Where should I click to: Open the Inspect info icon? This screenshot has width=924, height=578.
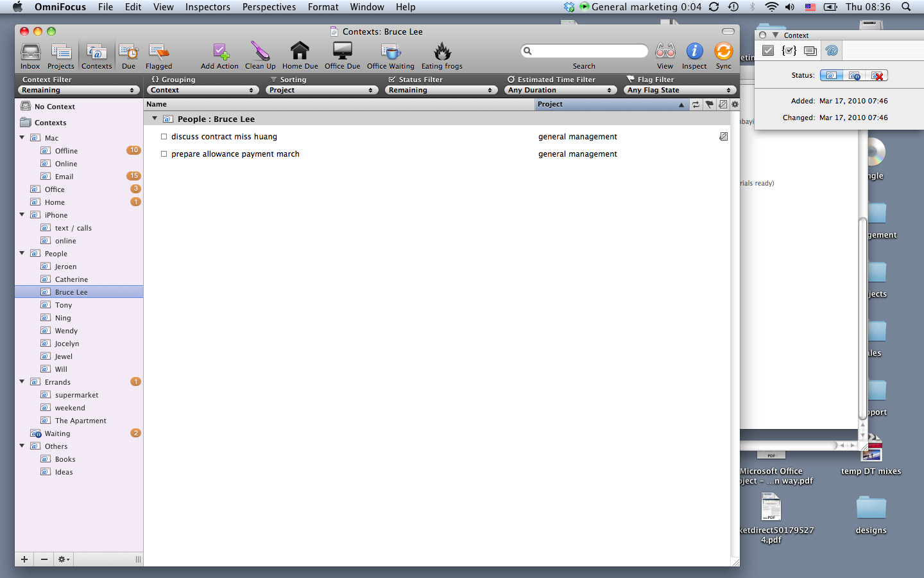694,56
